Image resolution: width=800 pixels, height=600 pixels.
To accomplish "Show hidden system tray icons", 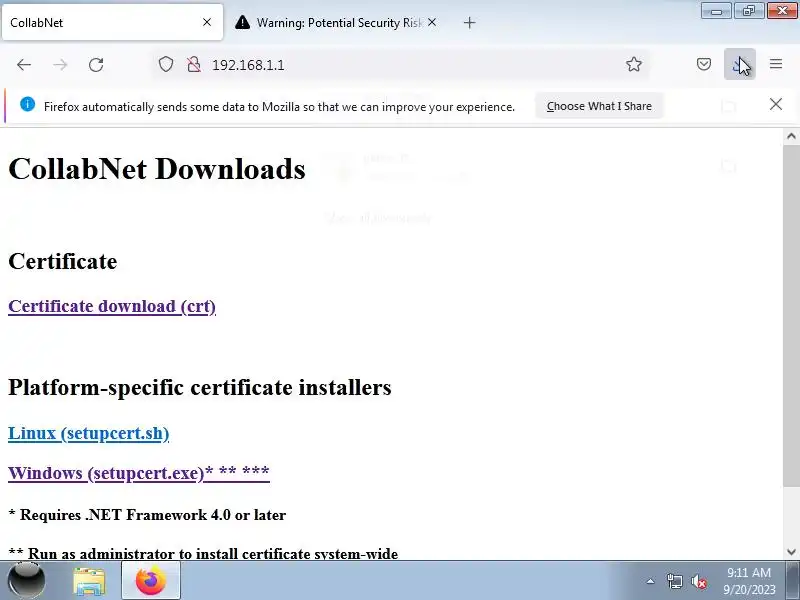I will tap(650, 581).
